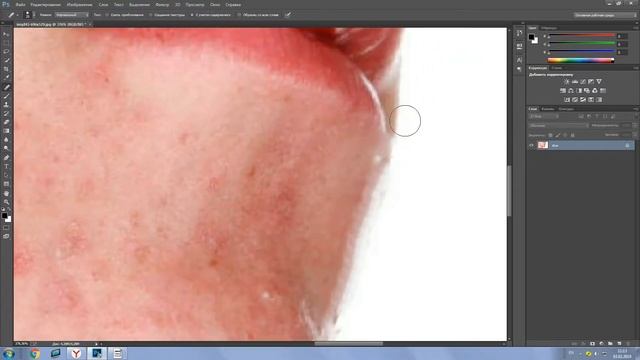
Task: Select the Eyedropper tool
Action: [6, 78]
